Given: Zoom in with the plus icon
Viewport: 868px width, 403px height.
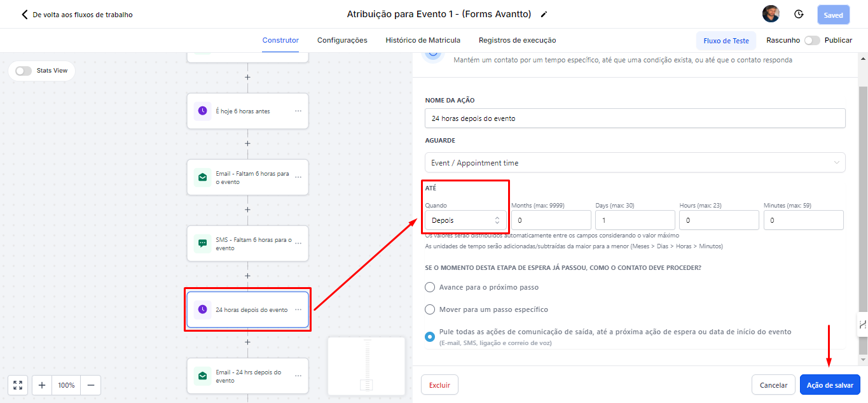Looking at the screenshot, I should (42, 385).
